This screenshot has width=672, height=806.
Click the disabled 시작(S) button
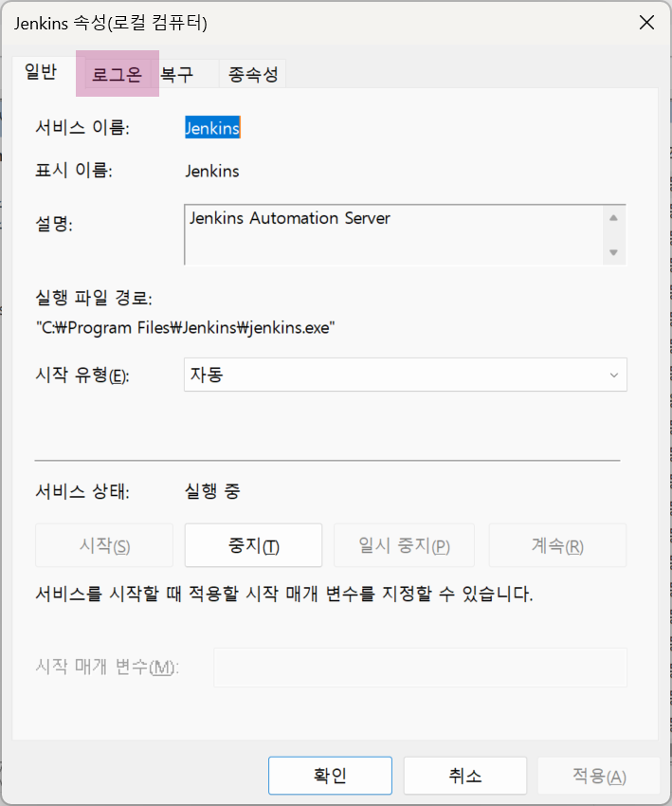click(104, 545)
